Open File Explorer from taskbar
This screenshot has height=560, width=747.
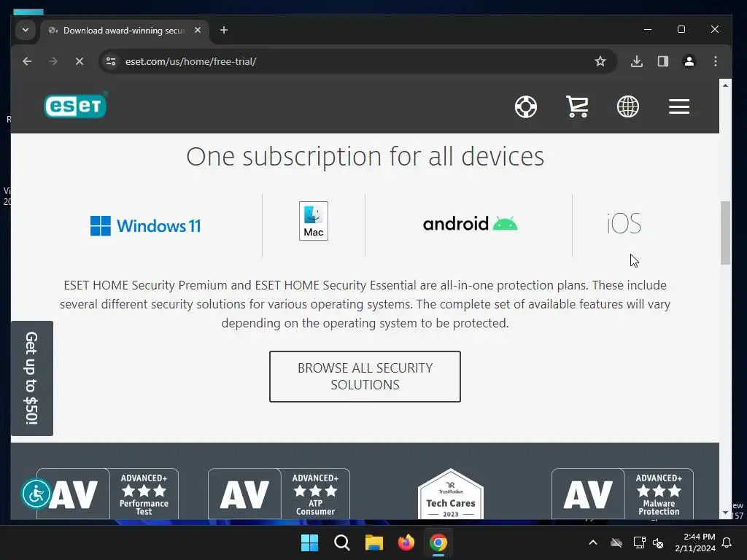[374, 542]
